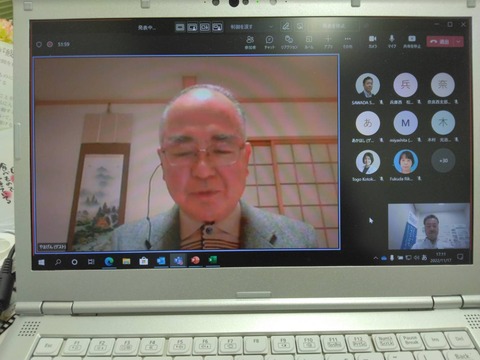Screen dimensions: 480x360
Task: Select the first presenter layout mode icon
Action: [180, 27]
